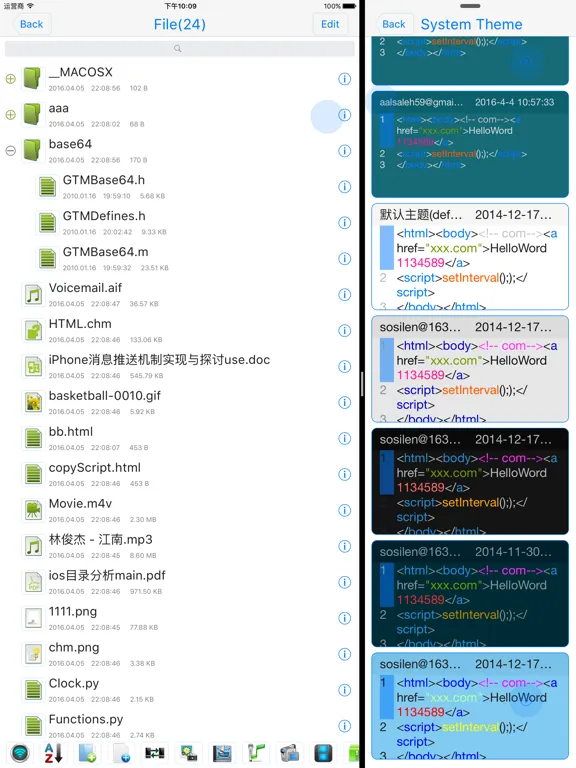This screenshot has width=576, height=768.
Task: Show info for bb.html
Action: [345, 438]
